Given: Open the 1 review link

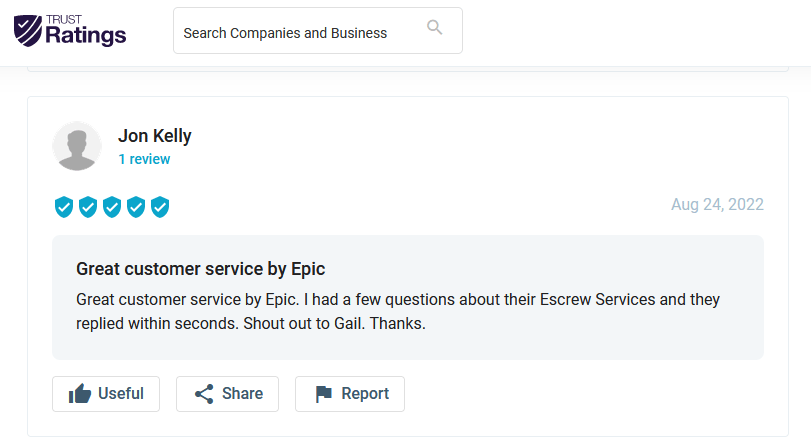Looking at the screenshot, I should tap(144, 159).
